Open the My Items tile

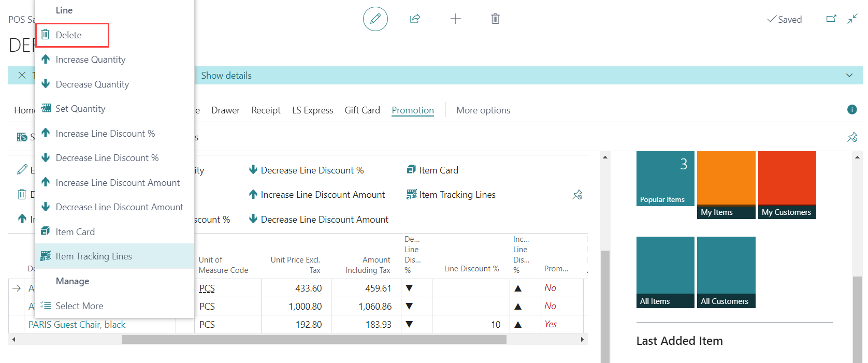(726, 185)
